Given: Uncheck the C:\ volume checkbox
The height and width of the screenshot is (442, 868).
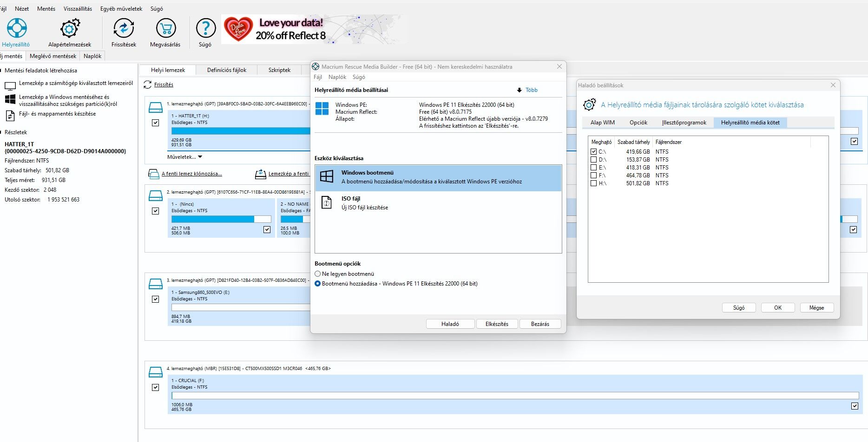Looking at the screenshot, I should (x=593, y=152).
